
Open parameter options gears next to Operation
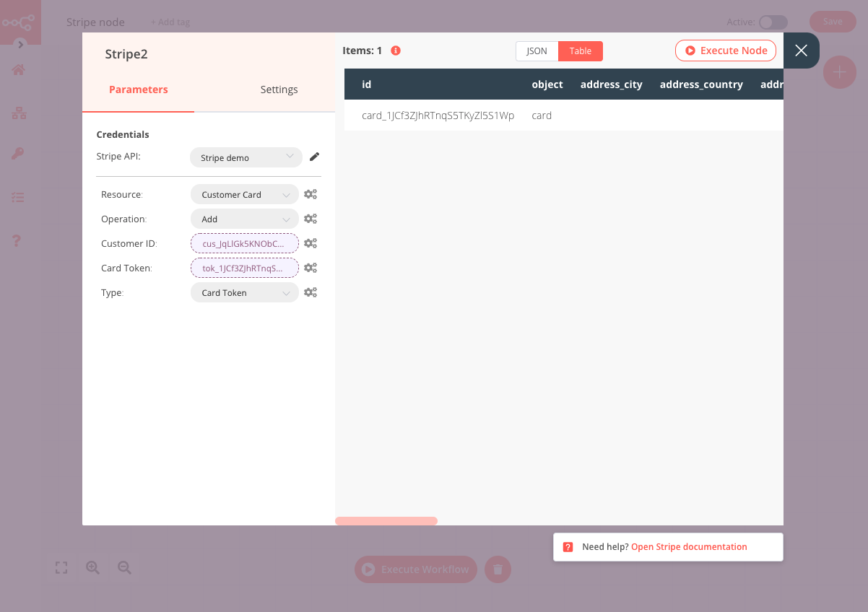coord(311,219)
